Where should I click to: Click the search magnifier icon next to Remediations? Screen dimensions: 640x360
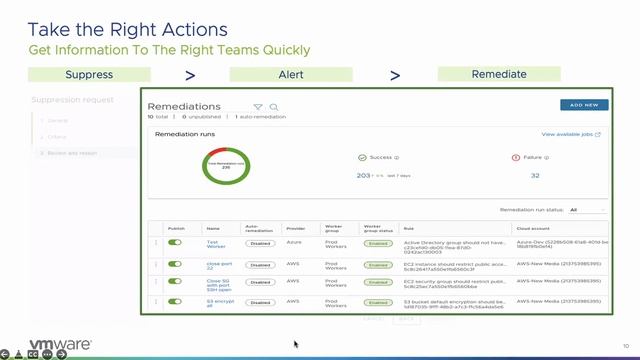[x=274, y=107]
